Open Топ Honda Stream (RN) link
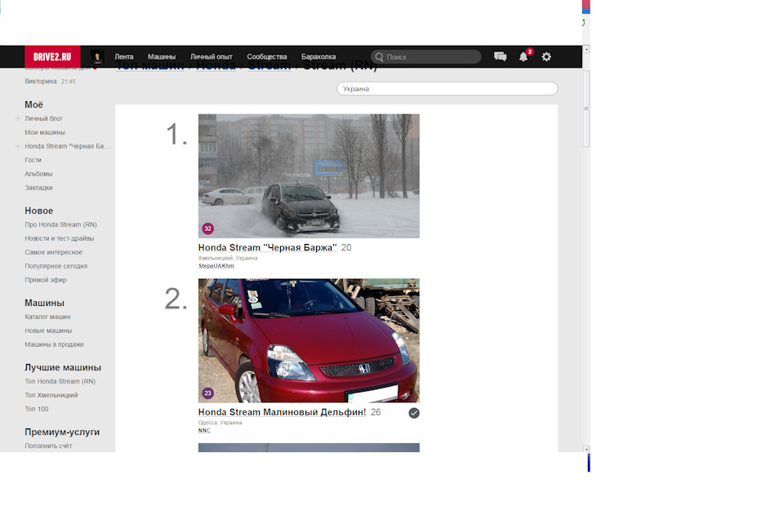The height and width of the screenshot is (532, 784). coord(60,381)
